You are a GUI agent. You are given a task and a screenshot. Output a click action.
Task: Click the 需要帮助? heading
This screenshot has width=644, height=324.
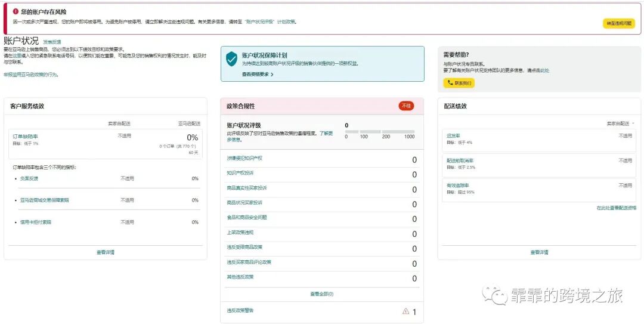[x=456, y=54]
